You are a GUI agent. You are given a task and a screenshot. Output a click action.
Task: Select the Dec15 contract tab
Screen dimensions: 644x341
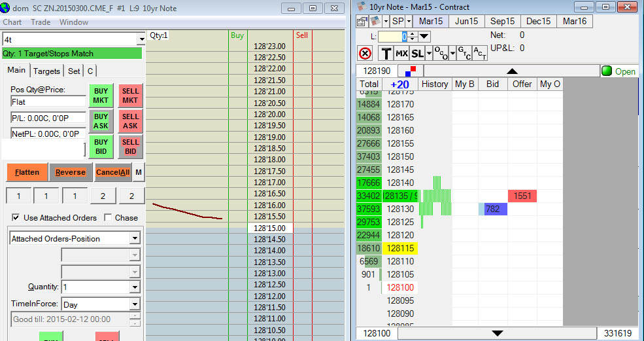tap(539, 22)
